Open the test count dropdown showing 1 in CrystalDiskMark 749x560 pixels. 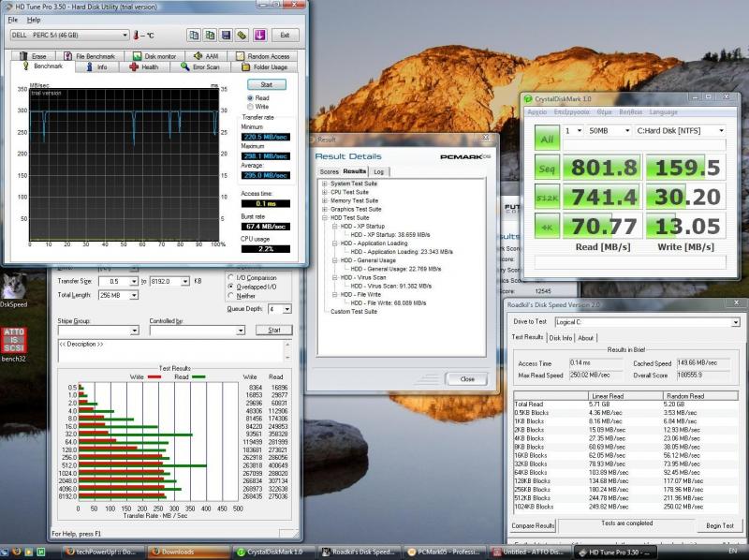573,130
